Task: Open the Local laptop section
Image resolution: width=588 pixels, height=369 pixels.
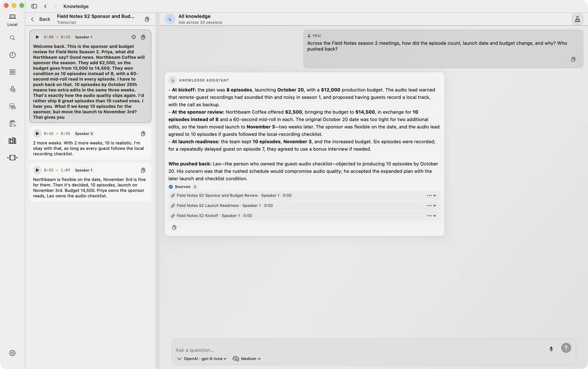Action: coord(12,20)
